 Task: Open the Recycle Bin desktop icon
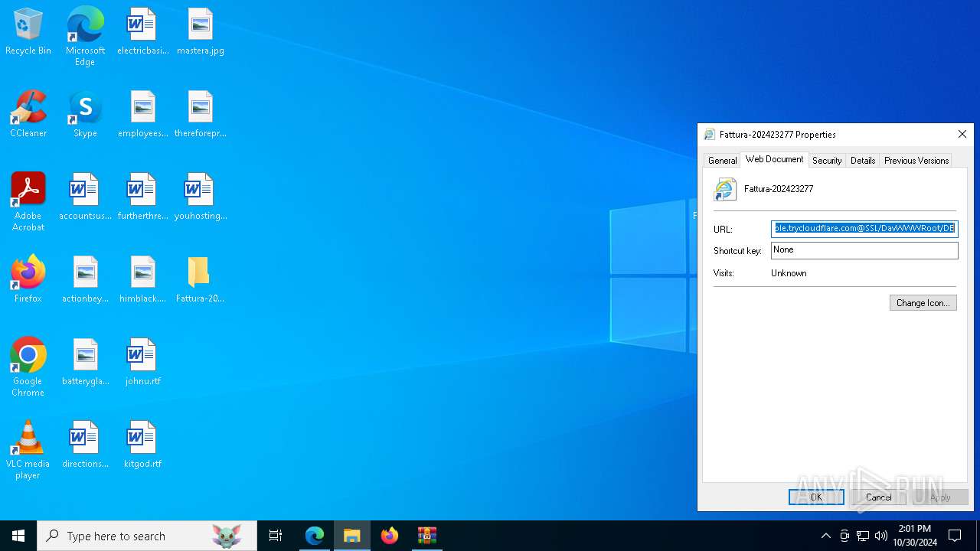tap(28, 31)
